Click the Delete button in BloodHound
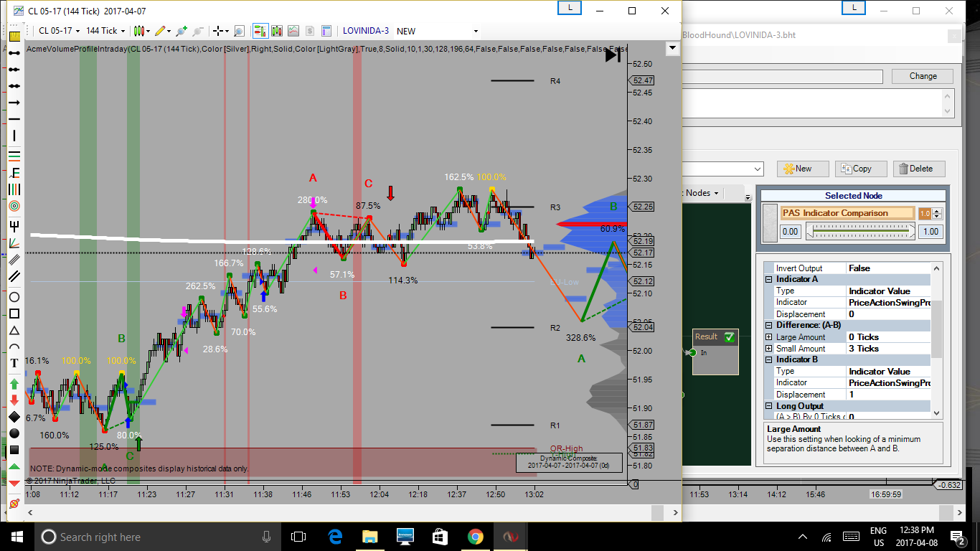This screenshot has width=980, height=551. tap(919, 169)
